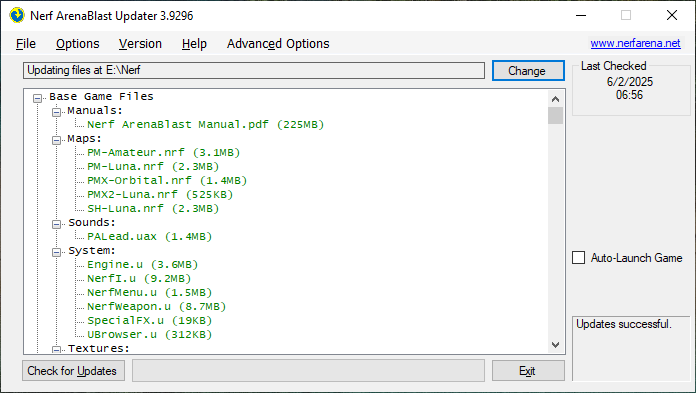Click the Textures: folder label
Screen dimensions: 696x393
(x=99, y=349)
